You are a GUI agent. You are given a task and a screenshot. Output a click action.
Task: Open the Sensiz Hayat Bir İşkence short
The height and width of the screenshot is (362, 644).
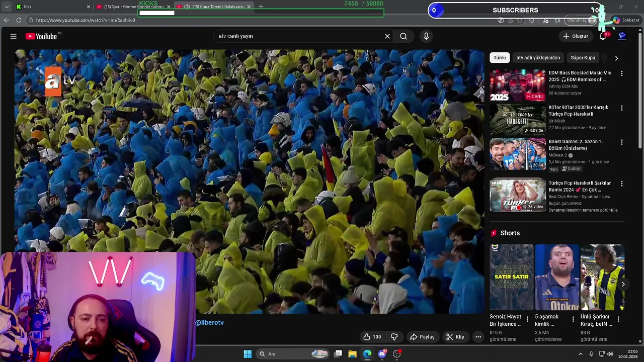(511, 277)
